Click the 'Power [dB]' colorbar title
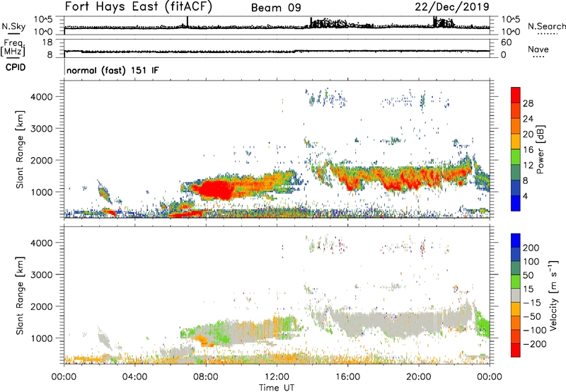 coord(541,149)
